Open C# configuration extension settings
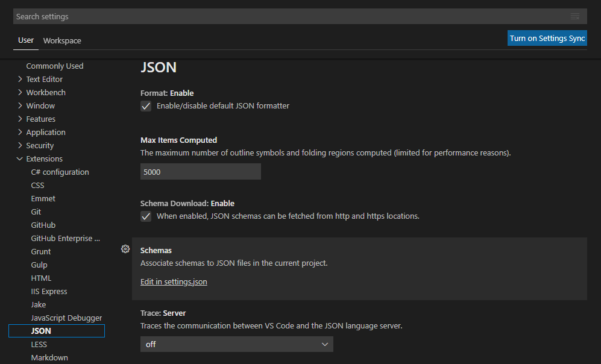Screen dimensions: 601x364 [x=60, y=172]
